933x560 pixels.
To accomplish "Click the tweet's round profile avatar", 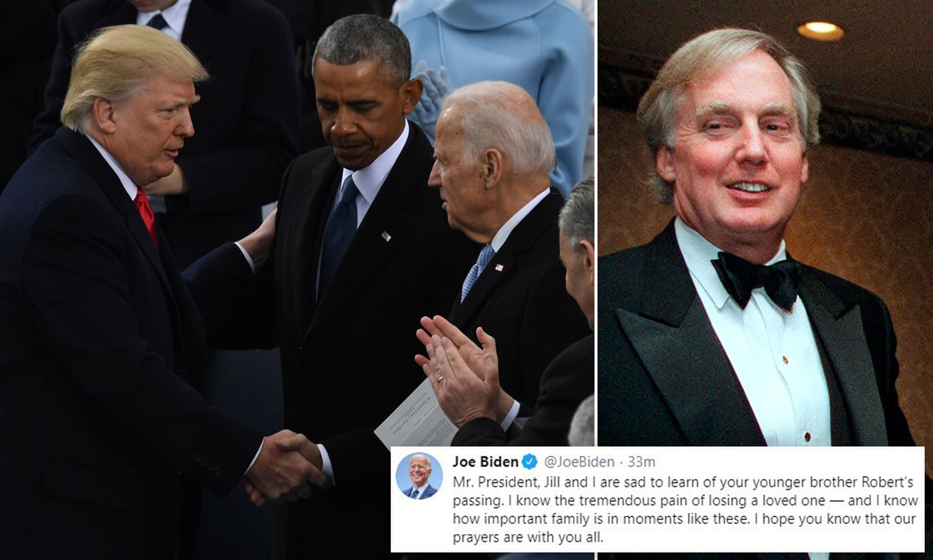I will [x=419, y=476].
